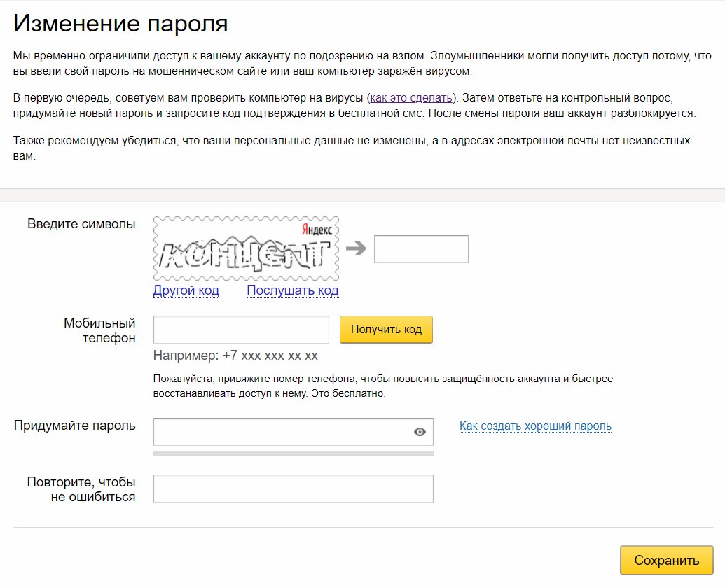The height and width of the screenshot is (588, 725).
Task: Click the Придумайте пароль label
Action: 74,426
